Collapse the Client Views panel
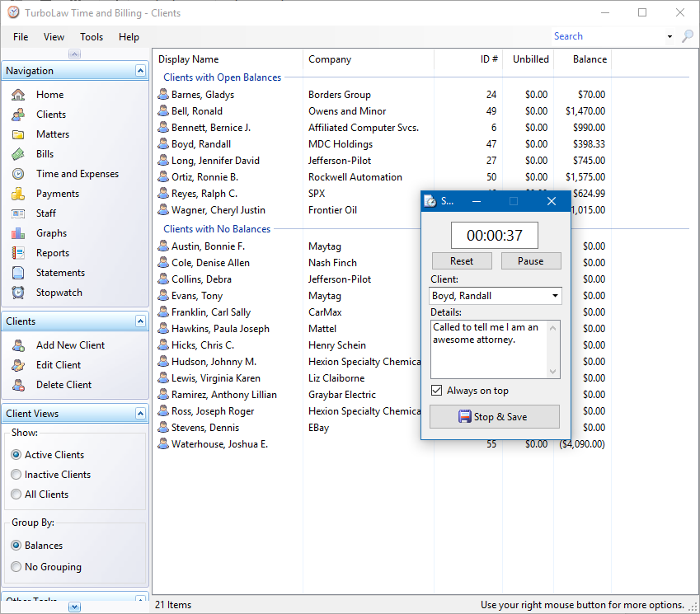Viewport: 700px width, 614px height. [x=141, y=414]
